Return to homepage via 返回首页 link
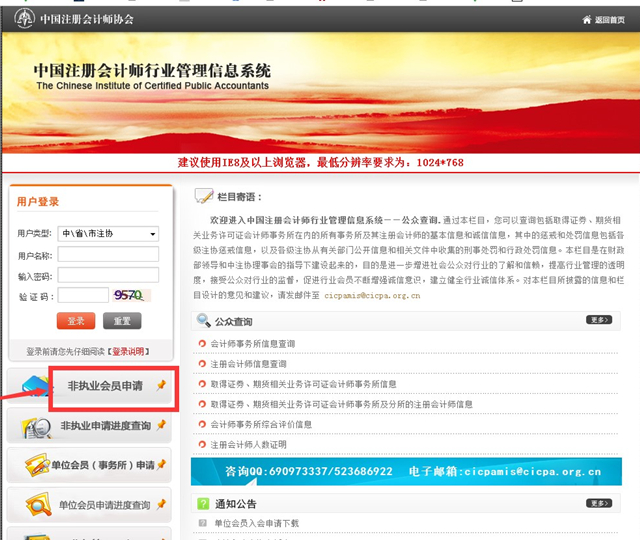This screenshot has height=540, width=640. click(609, 20)
